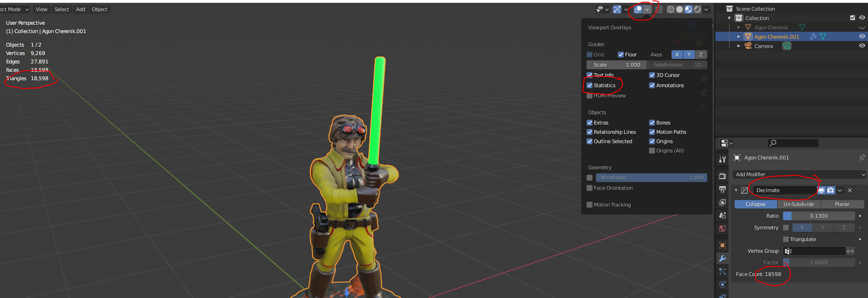
Task: Open the Add menu
Action: tap(81, 9)
